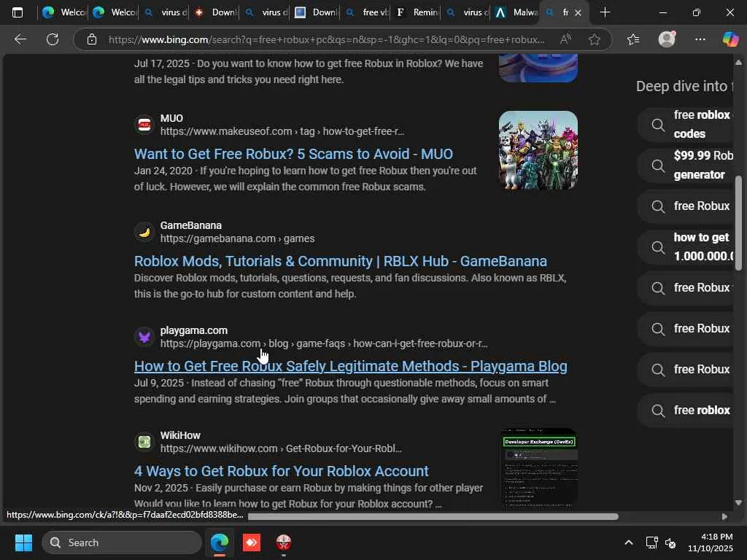Viewport: 747px width, 560px height.
Task: Open a new browser tab
Action: (x=605, y=12)
